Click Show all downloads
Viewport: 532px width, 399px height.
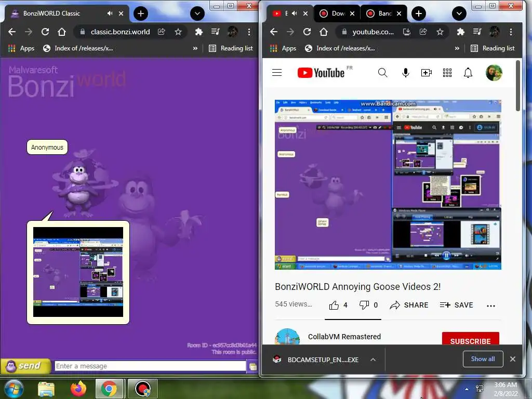(x=483, y=359)
